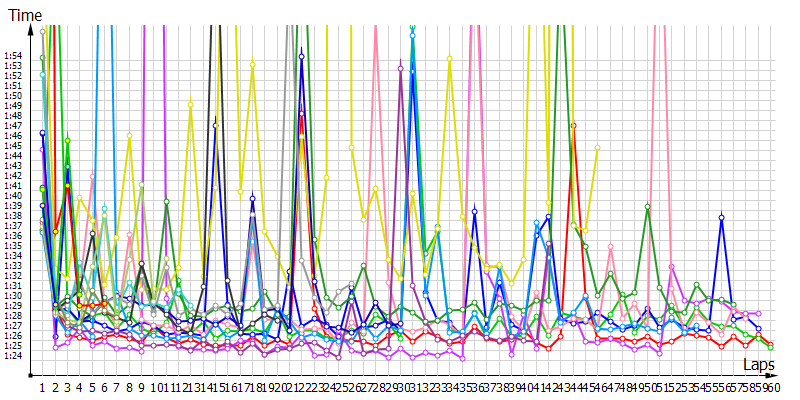The width and height of the screenshot is (800, 400).
Task: Select lap 5 on the laps axis
Action: coord(92,386)
